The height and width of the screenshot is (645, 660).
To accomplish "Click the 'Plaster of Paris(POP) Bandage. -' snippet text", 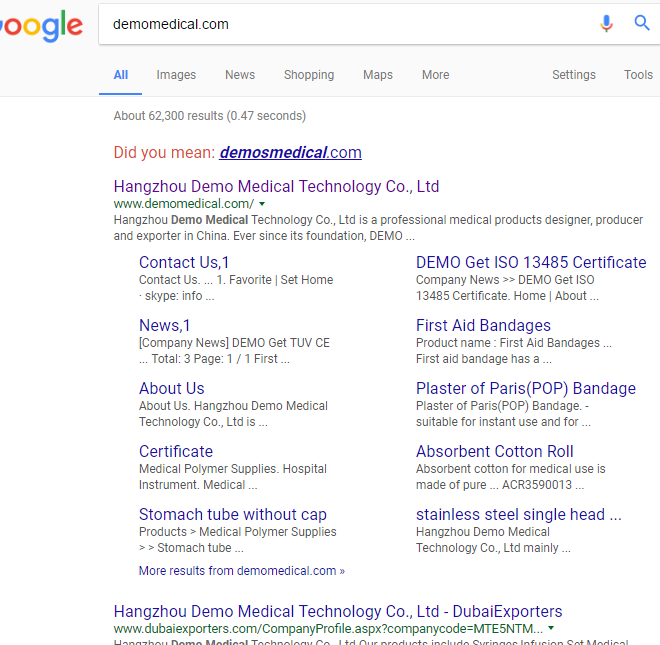I will (x=502, y=406).
